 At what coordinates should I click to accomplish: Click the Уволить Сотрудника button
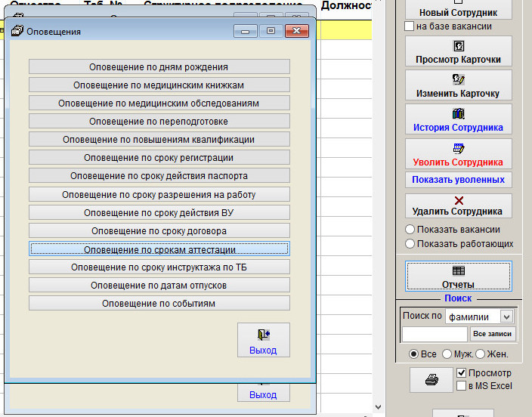pyautogui.click(x=458, y=154)
